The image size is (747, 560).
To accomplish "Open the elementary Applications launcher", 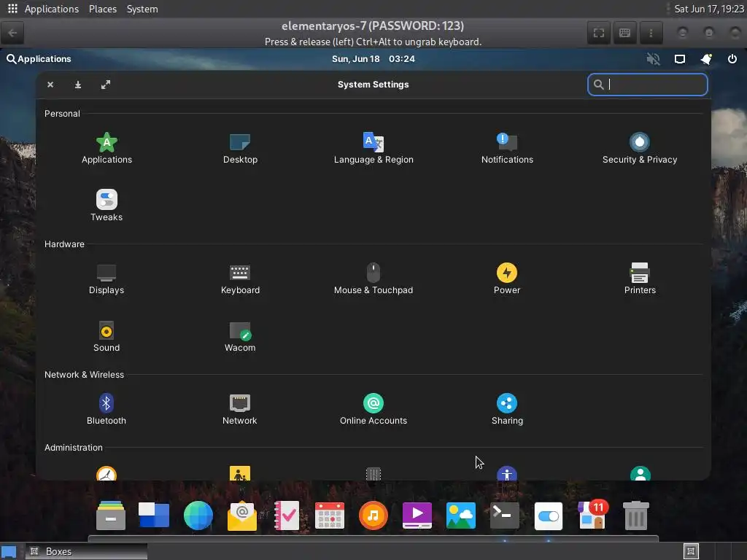I will [39, 59].
